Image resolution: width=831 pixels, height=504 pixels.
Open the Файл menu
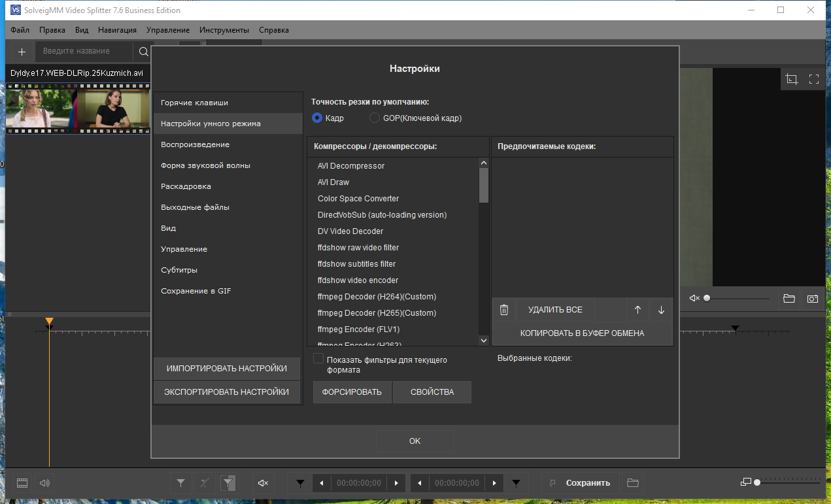tap(20, 30)
